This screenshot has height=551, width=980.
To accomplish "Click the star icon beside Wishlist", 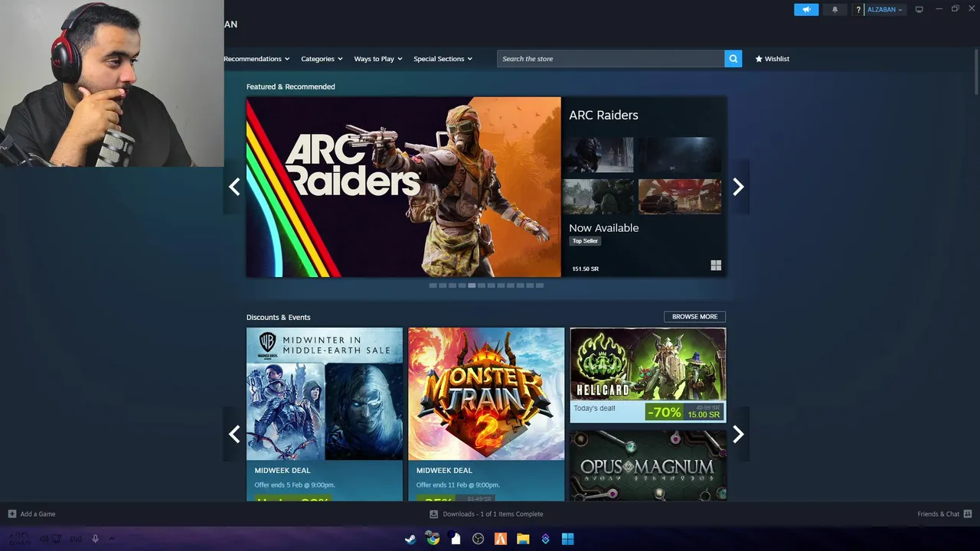I will click(759, 59).
